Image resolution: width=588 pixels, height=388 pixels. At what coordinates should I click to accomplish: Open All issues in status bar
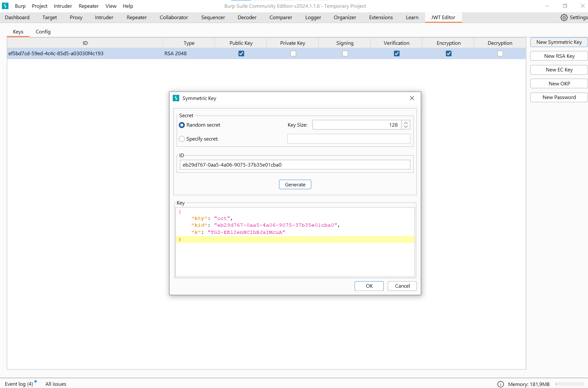(x=56, y=384)
